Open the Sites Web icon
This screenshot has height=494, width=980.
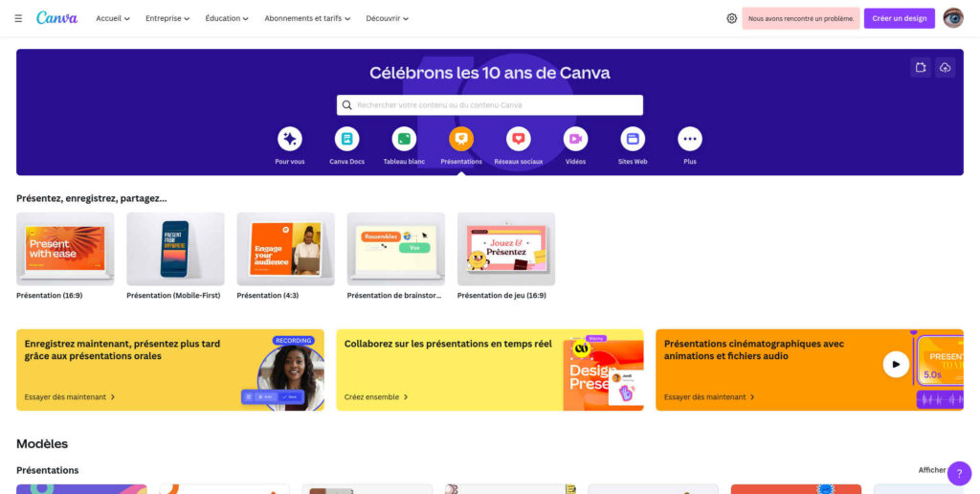[x=633, y=139]
